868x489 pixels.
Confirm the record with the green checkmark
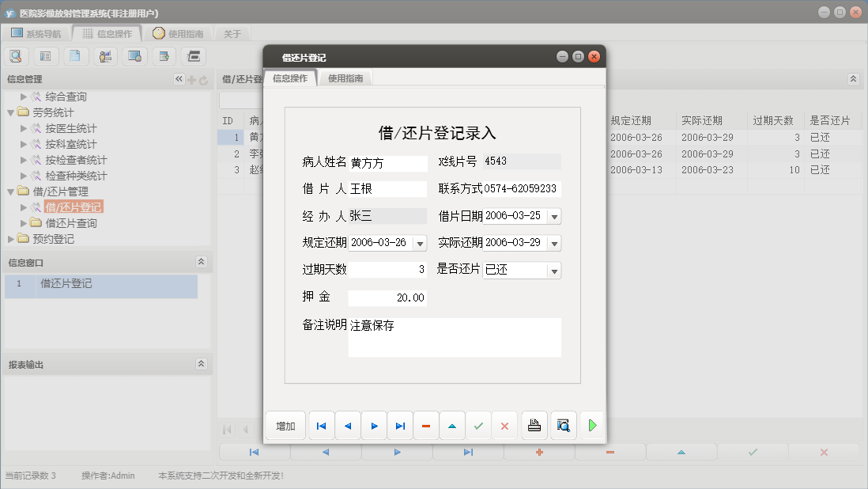point(477,426)
